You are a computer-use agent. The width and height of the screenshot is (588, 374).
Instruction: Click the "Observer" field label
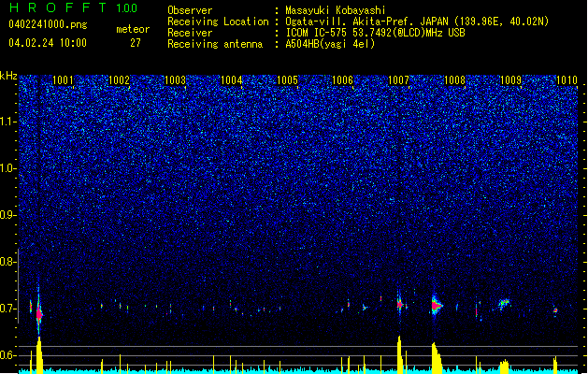(190, 10)
